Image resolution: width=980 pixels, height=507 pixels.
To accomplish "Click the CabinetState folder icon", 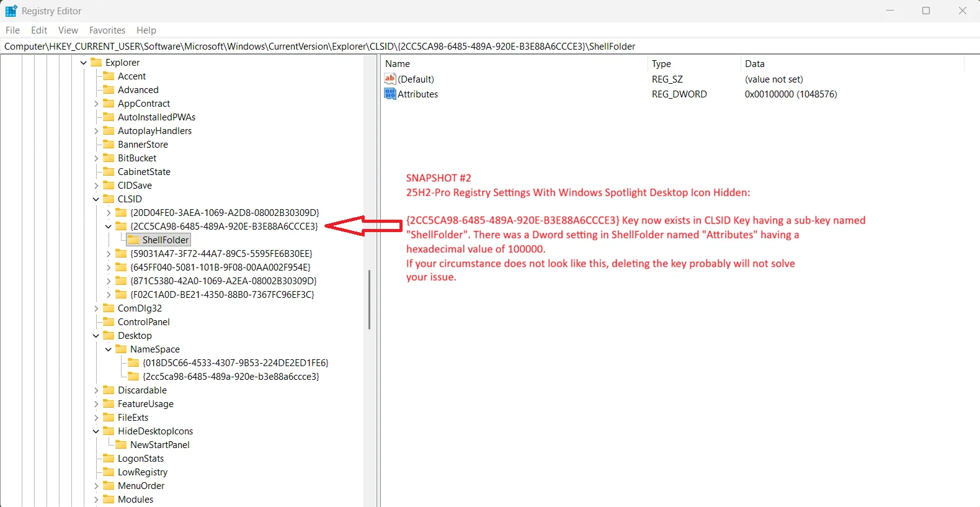I will 109,171.
